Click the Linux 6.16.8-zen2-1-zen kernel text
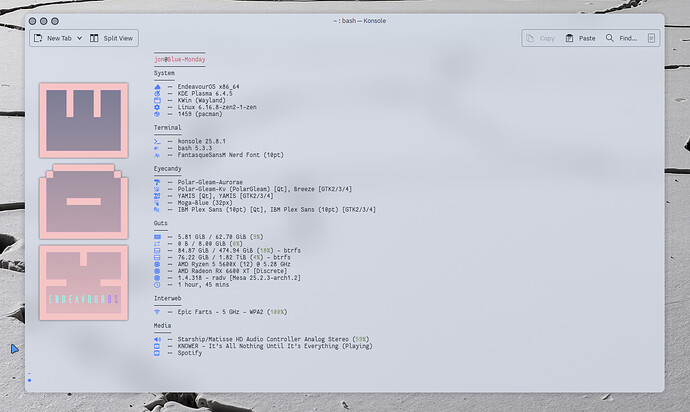 pos(217,107)
